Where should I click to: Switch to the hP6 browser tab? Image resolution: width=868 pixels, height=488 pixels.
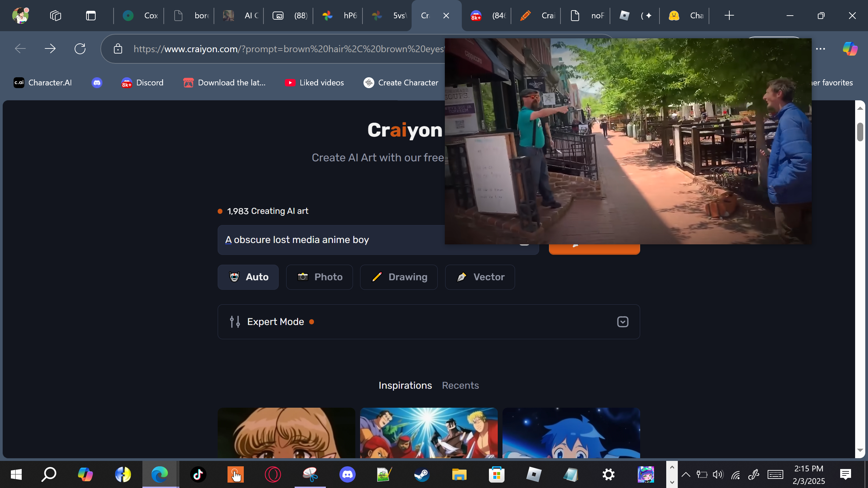(338, 16)
